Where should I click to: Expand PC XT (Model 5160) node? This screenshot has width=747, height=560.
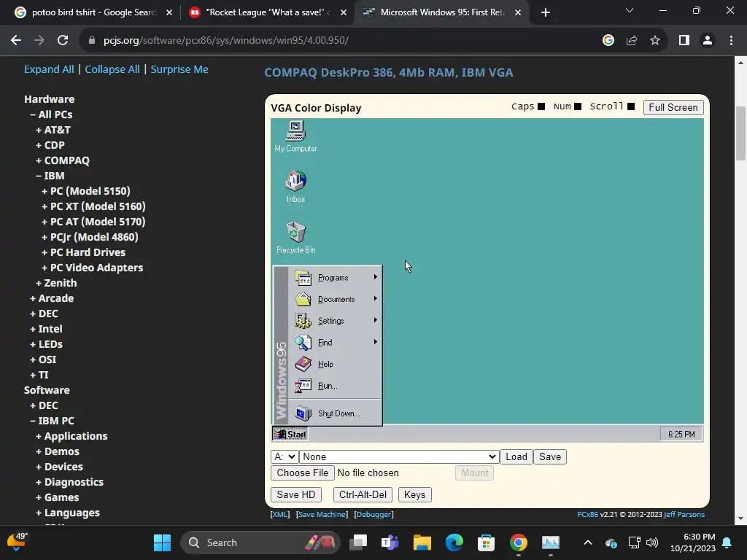click(93, 206)
